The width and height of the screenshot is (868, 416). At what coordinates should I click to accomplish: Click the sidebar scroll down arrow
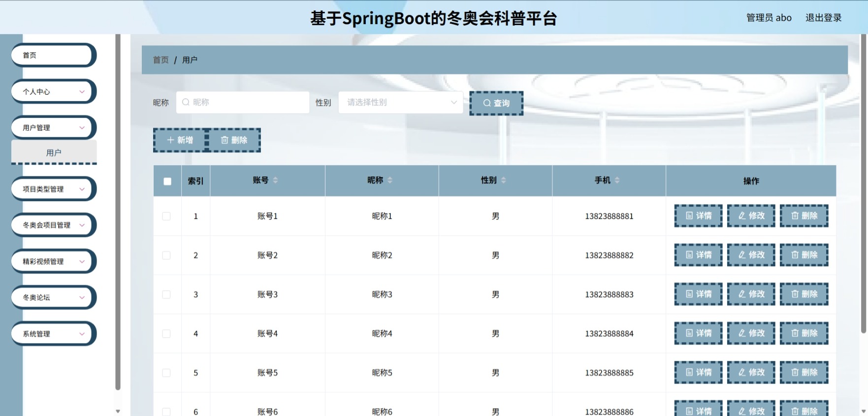click(x=118, y=411)
